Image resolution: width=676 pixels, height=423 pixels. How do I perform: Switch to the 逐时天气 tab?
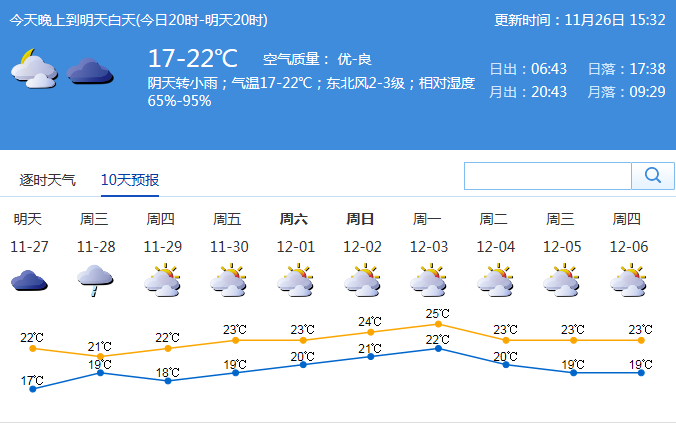(x=48, y=180)
